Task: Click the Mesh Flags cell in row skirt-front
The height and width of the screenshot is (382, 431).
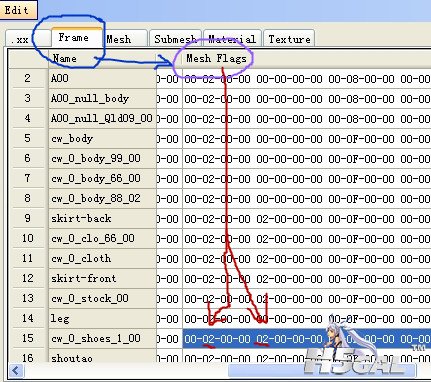Action: tap(307, 278)
